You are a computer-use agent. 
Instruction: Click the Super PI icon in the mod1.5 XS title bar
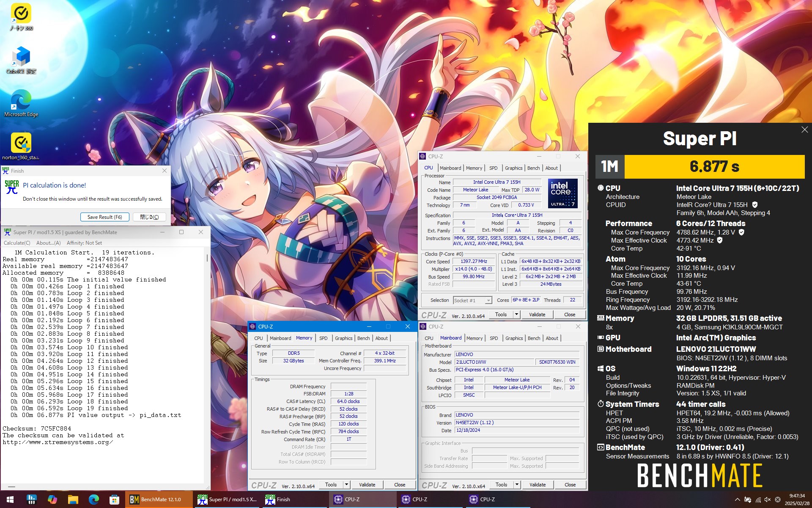7,232
